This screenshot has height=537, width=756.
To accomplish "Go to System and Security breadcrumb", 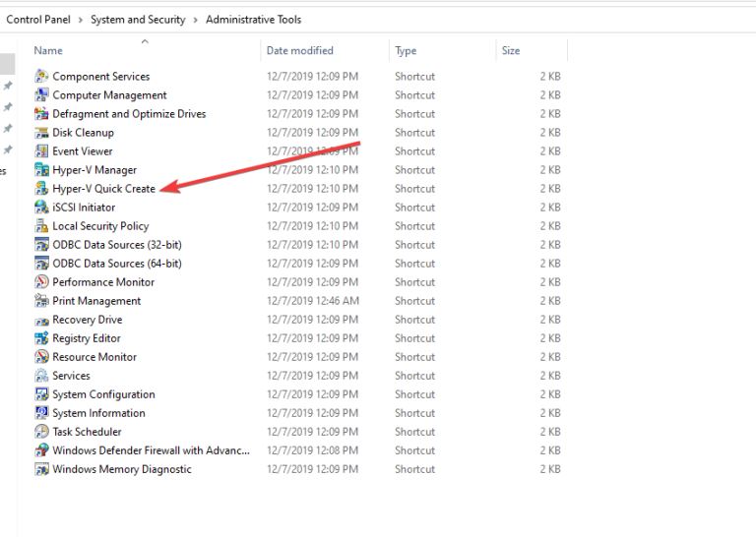I will point(138,20).
